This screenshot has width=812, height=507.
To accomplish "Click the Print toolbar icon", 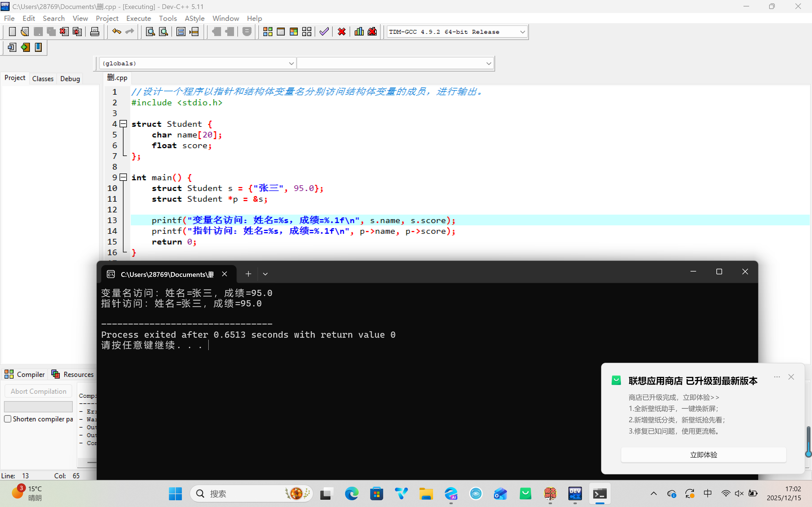I will 95,32.
